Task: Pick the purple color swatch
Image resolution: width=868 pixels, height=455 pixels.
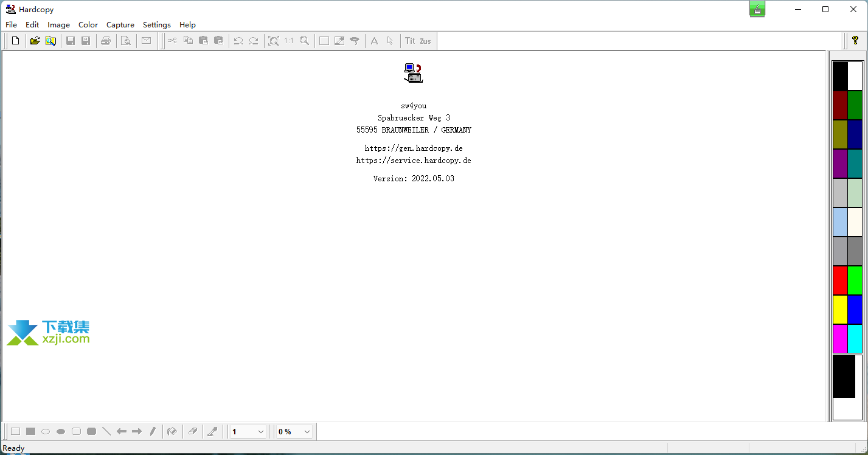Action: point(840,164)
